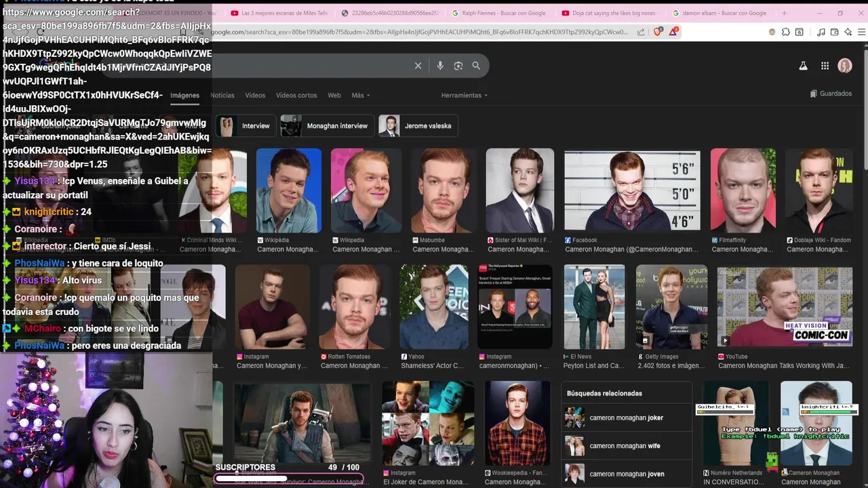The image size is (868, 488).
Task: Open the Yahoo Shameless Actor image
Action: click(x=434, y=307)
